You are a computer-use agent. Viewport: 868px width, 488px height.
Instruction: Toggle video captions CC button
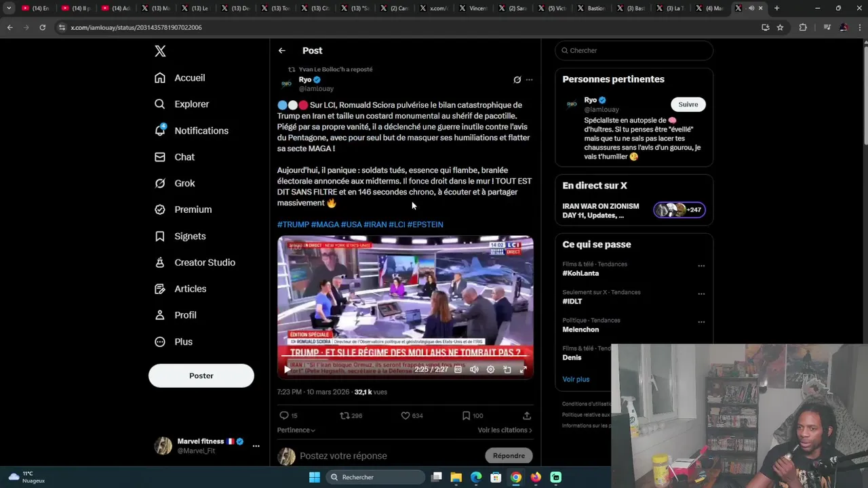tap(458, 369)
